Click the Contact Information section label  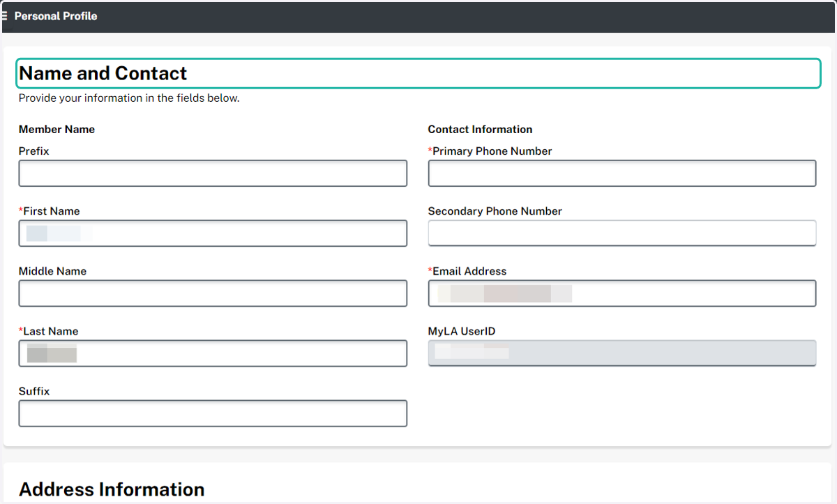click(x=480, y=129)
